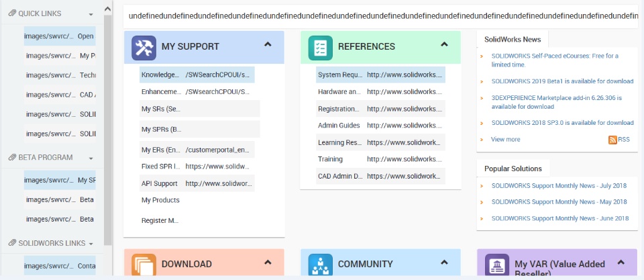The image size is (644, 280).
Task: Click the Conta SolidWorks links row
Action: (x=60, y=266)
